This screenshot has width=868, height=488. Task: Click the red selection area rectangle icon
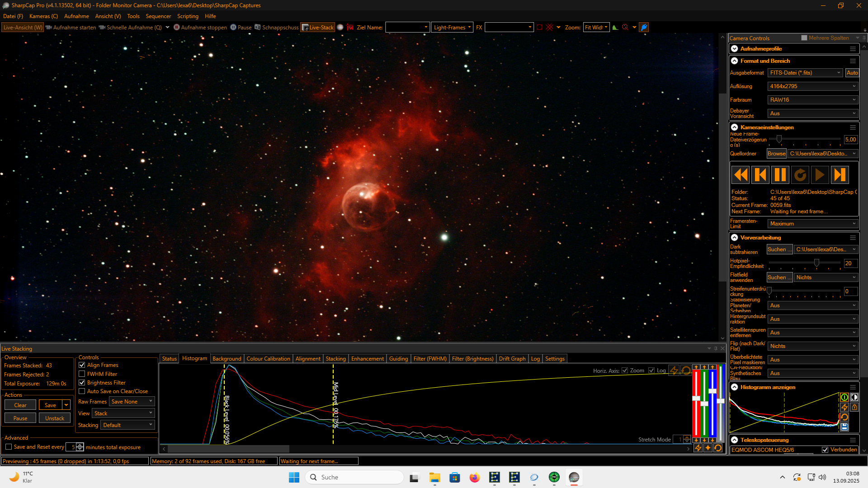pyautogui.click(x=539, y=27)
